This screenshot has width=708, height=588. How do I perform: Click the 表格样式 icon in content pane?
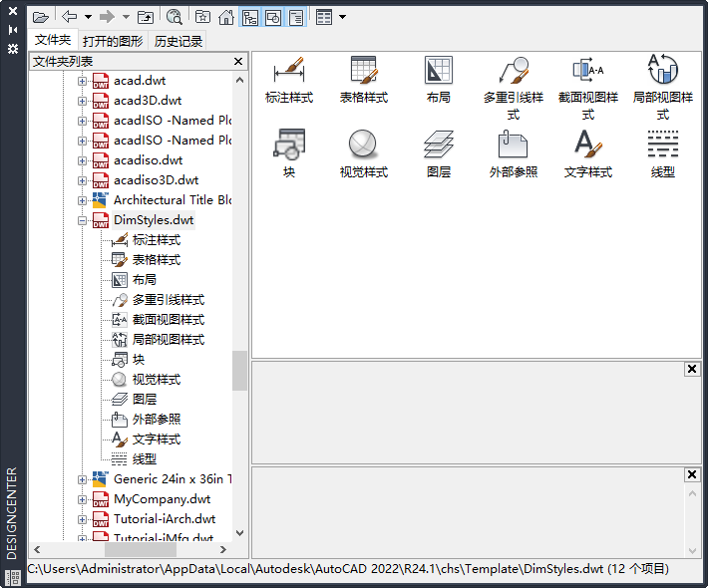pos(364,70)
